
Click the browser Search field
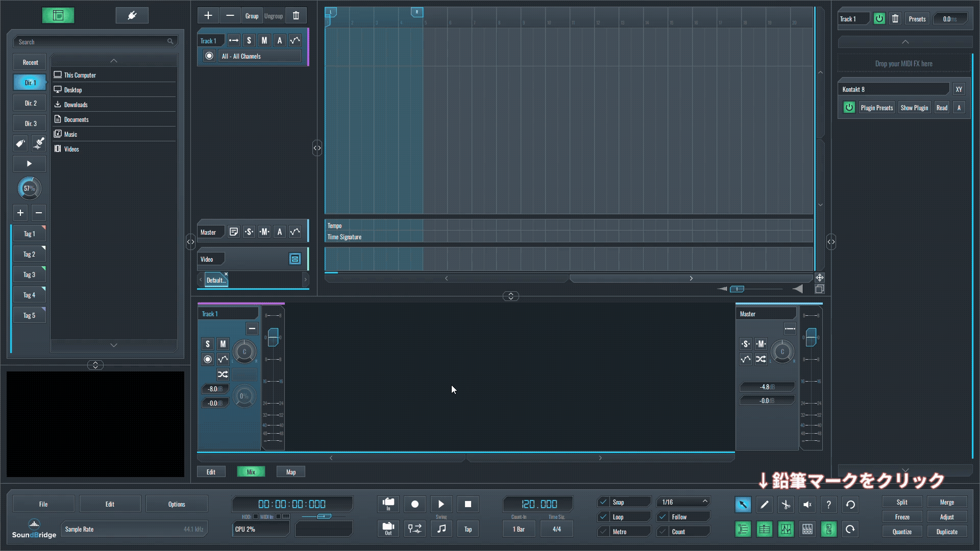click(x=95, y=42)
